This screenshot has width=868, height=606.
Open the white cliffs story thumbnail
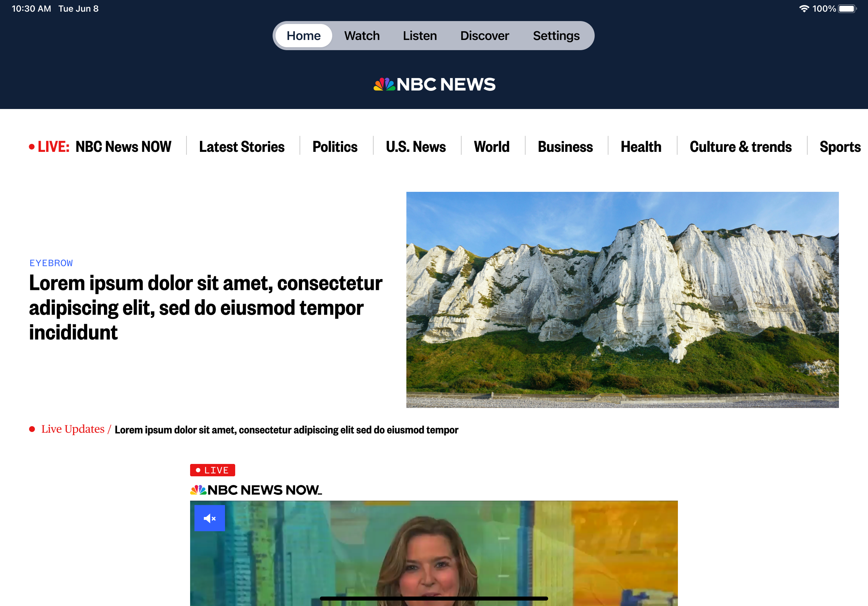point(622,300)
